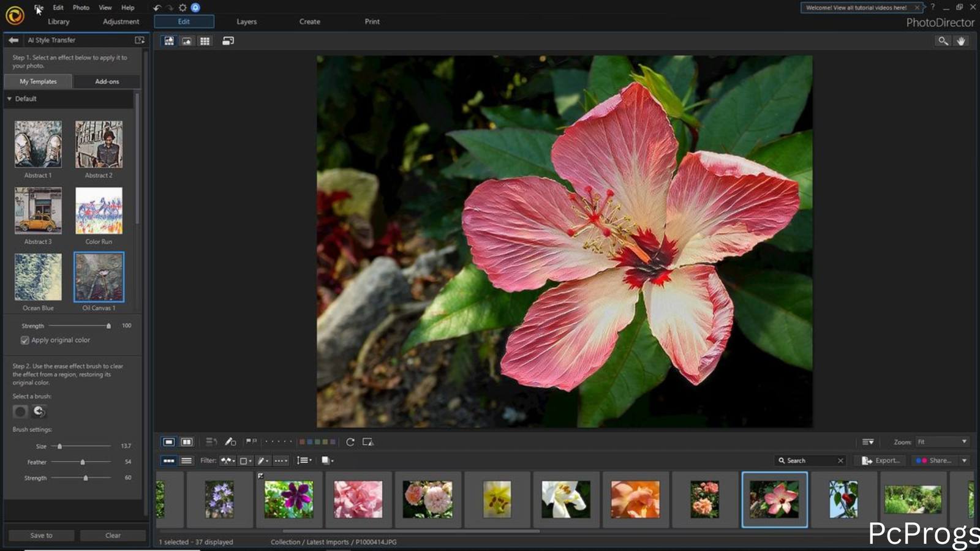Switch to viewer and browser mode icon
Viewport: 980px width, 551px height.
pos(169,41)
